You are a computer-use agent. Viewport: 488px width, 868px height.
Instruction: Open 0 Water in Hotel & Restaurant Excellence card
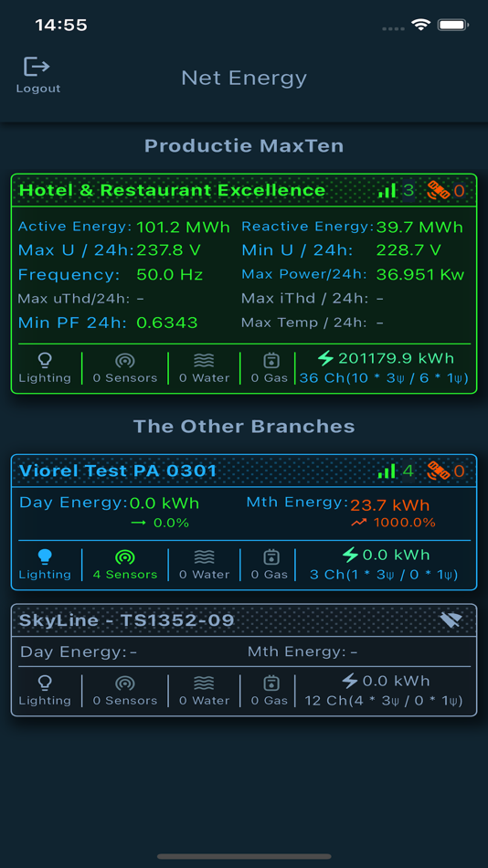pos(204,369)
